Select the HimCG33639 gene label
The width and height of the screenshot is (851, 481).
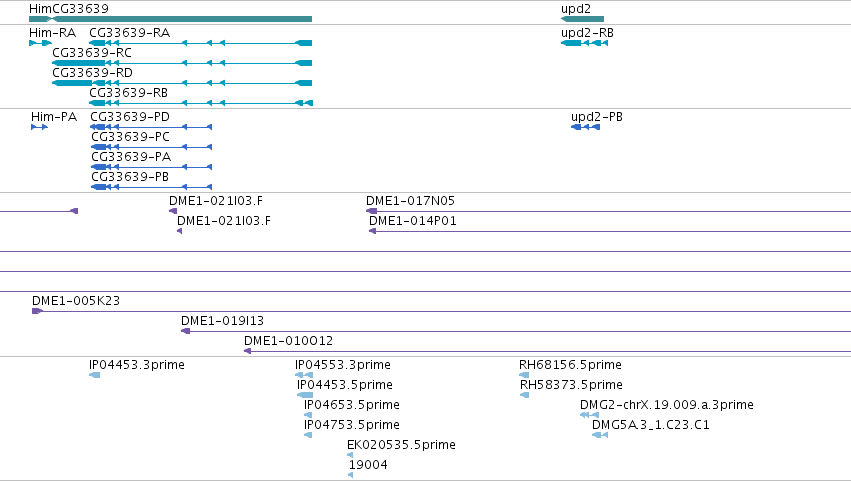click(x=69, y=9)
